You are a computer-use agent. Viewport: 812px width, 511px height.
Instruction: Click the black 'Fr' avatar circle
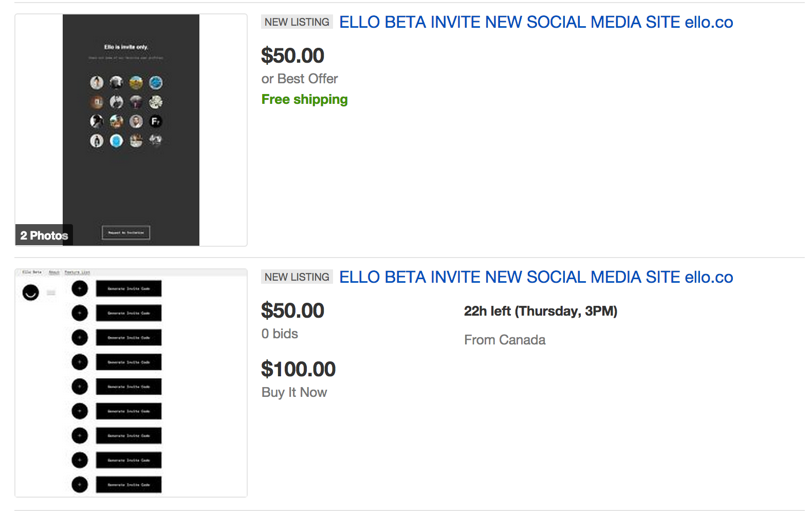(156, 121)
